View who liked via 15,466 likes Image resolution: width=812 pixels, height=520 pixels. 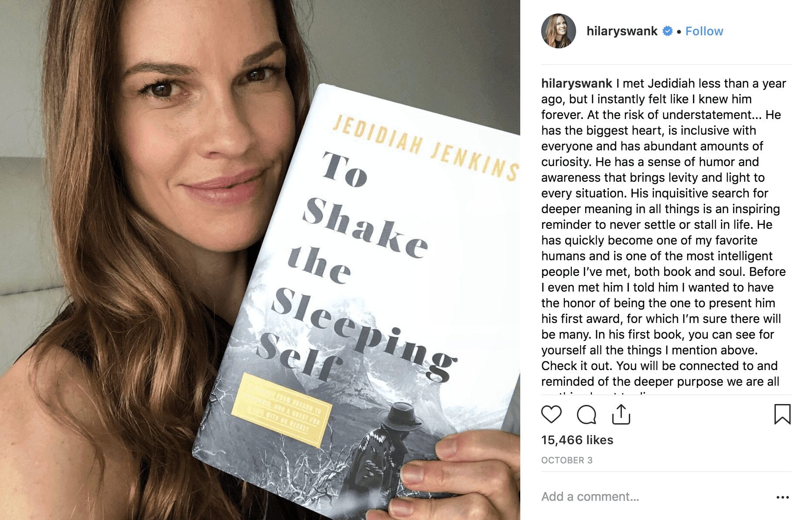pos(577,440)
